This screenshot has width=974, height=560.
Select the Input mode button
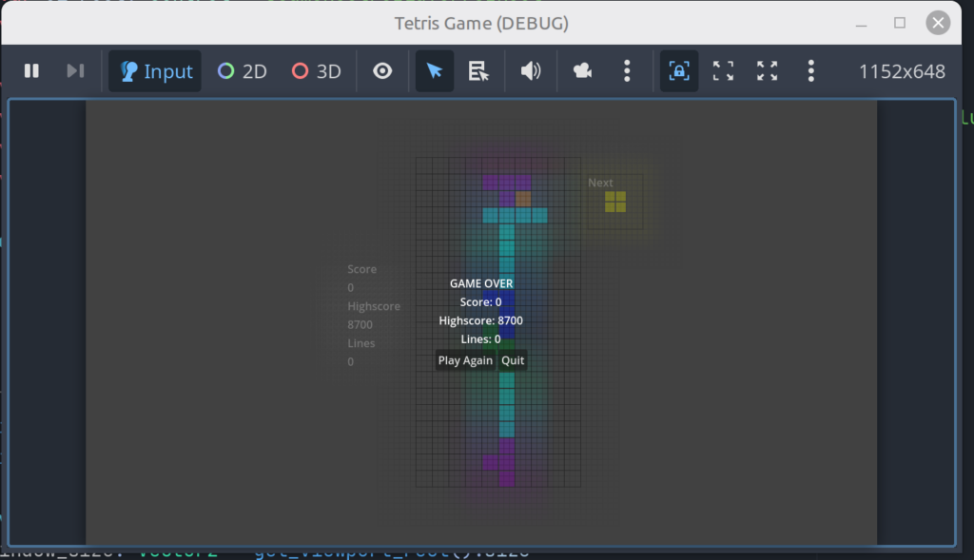156,71
